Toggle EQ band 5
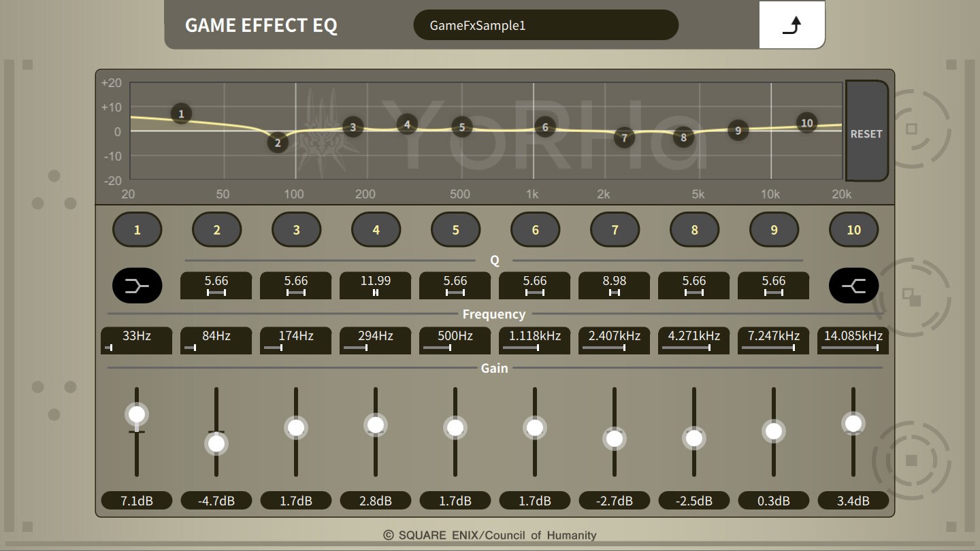Image resolution: width=980 pixels, height=551 pixels. tap(455, 229)
